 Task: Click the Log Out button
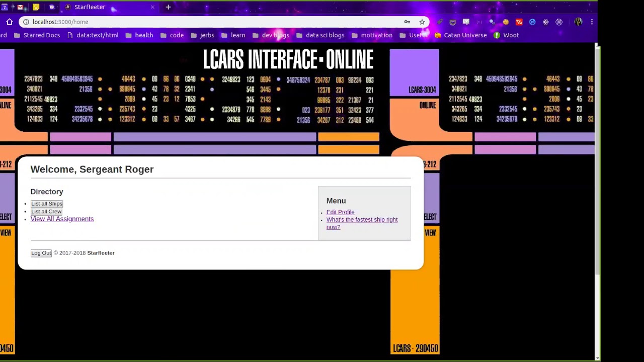[41, 253]
